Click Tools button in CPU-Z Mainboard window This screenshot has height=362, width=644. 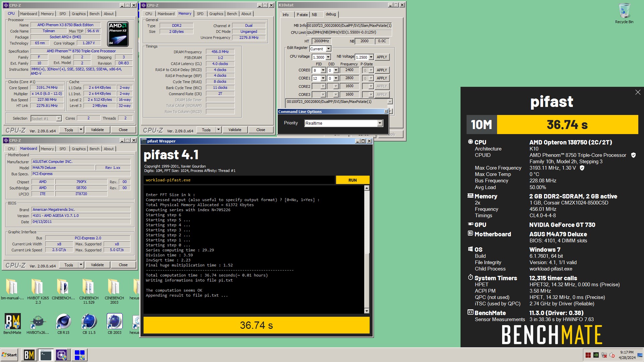69,265
